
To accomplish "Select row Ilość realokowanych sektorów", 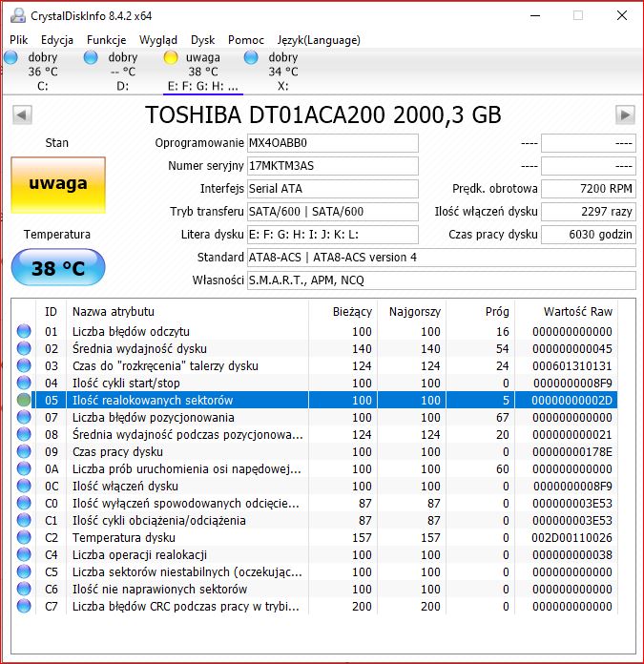I will click(x=315, y=400).
